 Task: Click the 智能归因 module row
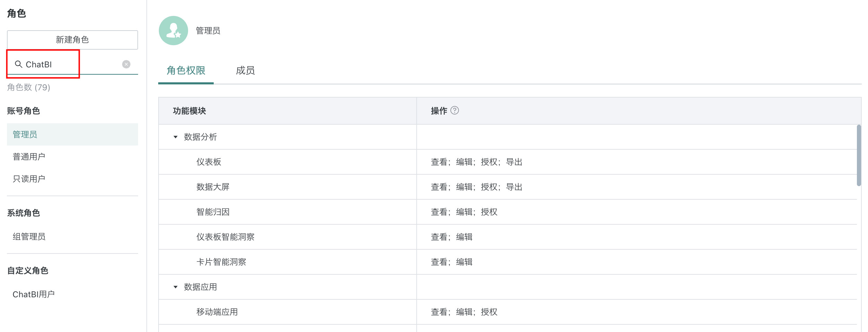(x=213, y=212)
